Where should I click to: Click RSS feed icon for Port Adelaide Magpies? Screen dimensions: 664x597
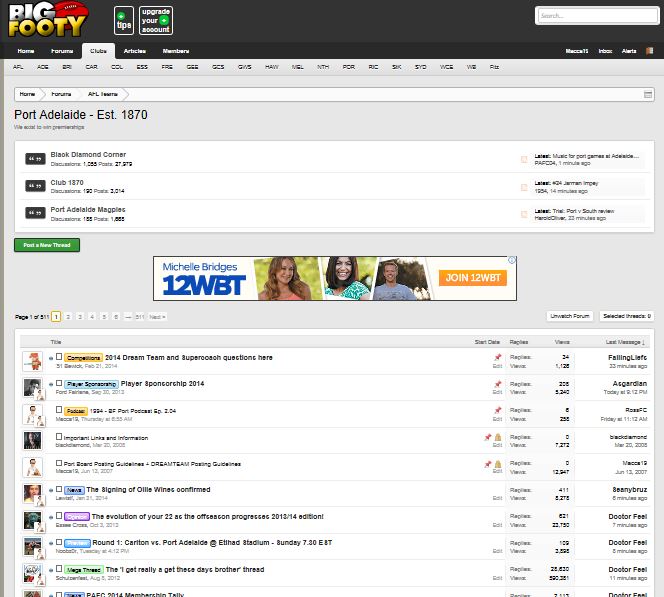524,214
